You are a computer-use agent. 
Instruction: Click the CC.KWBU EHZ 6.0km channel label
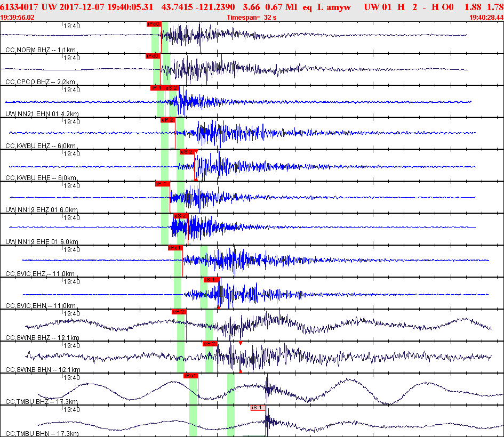[x=41, y=146]
